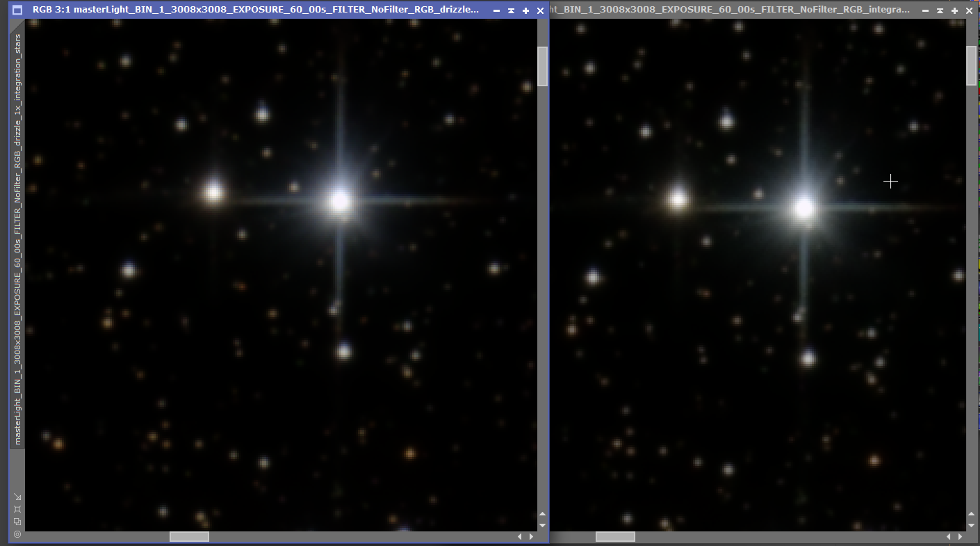Click the right window's scroll-down arrow

(x=972, y=525)
